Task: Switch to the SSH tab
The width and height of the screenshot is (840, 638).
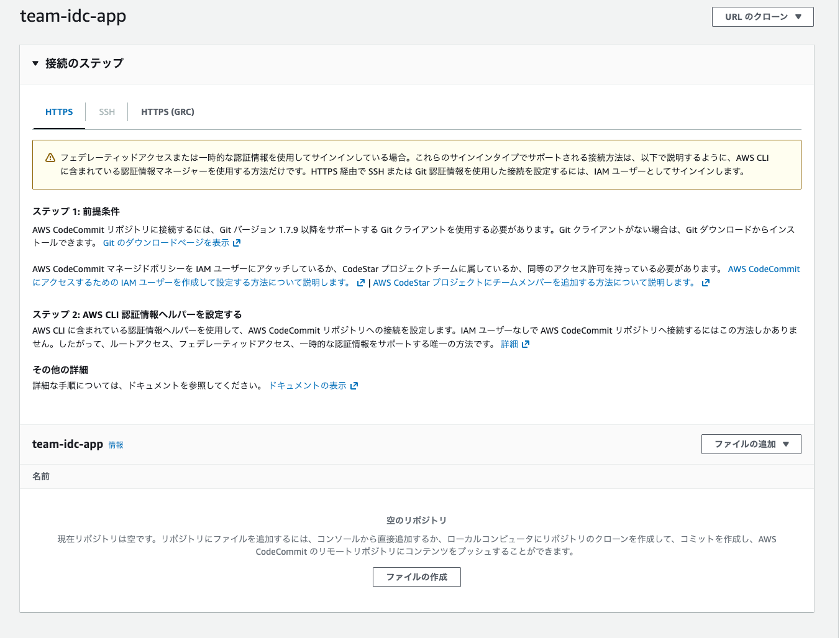Action: point(107,112)
